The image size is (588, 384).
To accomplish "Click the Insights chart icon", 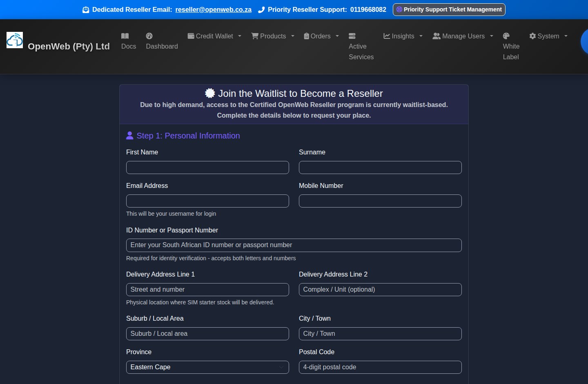I will click(x=387, y=36).
